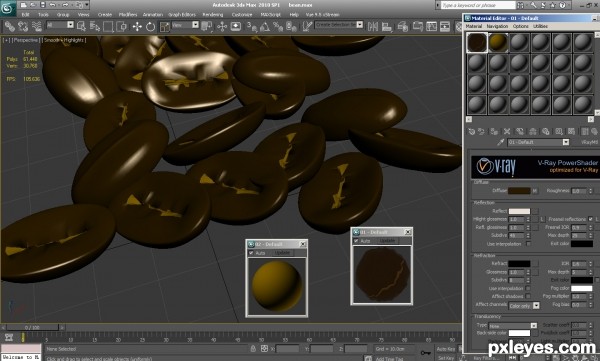Click the Align tool icon

[387, 26]
